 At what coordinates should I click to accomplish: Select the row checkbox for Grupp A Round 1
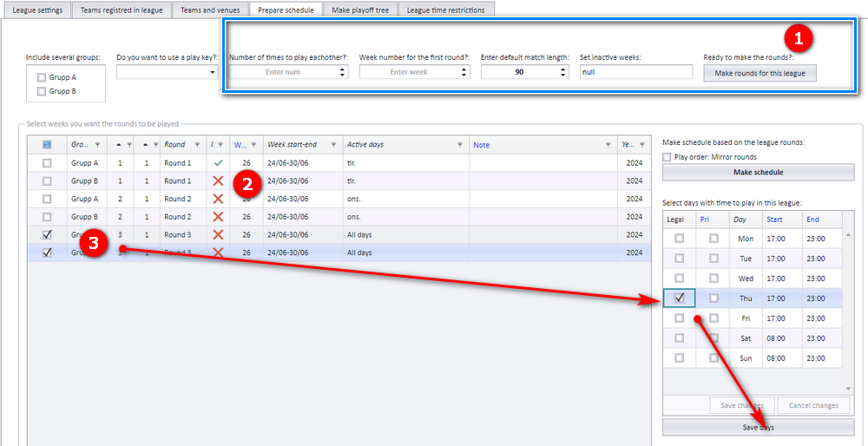click(x=47, y=163)
